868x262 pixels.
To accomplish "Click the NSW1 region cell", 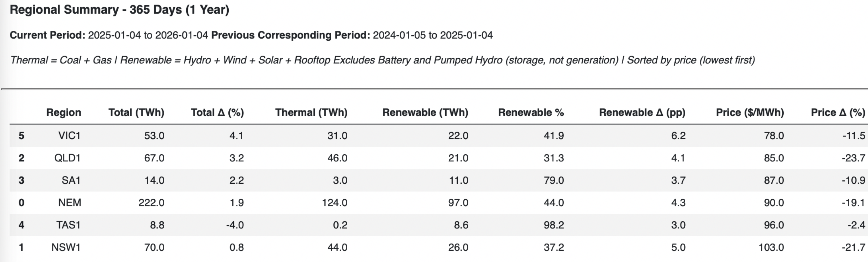I will coord(66,247).
